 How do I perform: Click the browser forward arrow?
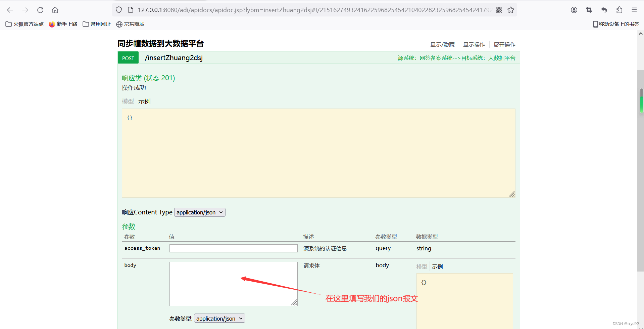tap(25, 10)
